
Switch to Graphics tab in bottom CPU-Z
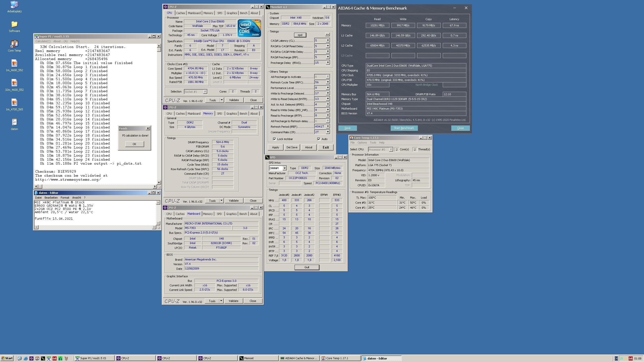click(231, 214)
